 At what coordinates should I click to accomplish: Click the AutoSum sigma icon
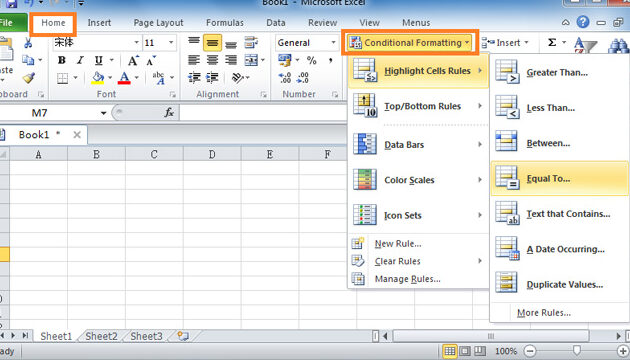[x=552, y=42]
